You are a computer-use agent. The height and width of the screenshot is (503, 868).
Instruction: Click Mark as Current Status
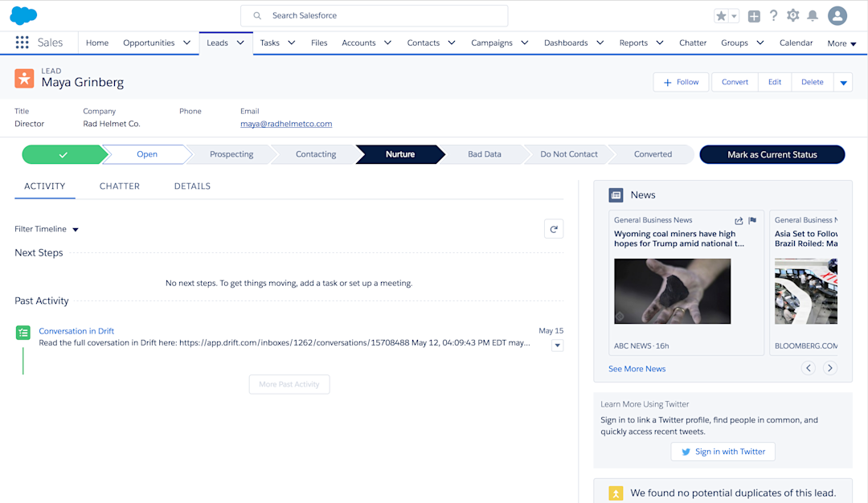click(772, 154)
